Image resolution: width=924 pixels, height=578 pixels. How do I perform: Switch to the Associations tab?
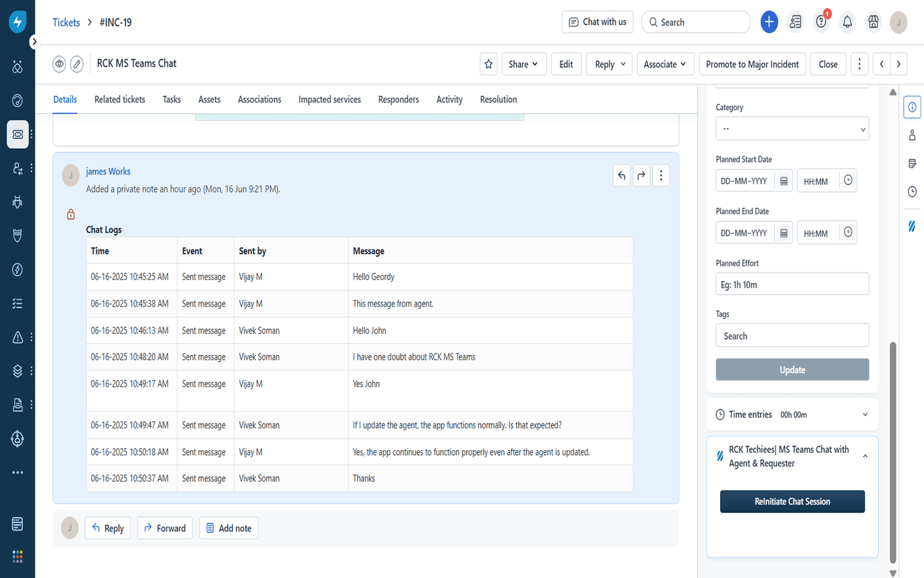point(260,99)
